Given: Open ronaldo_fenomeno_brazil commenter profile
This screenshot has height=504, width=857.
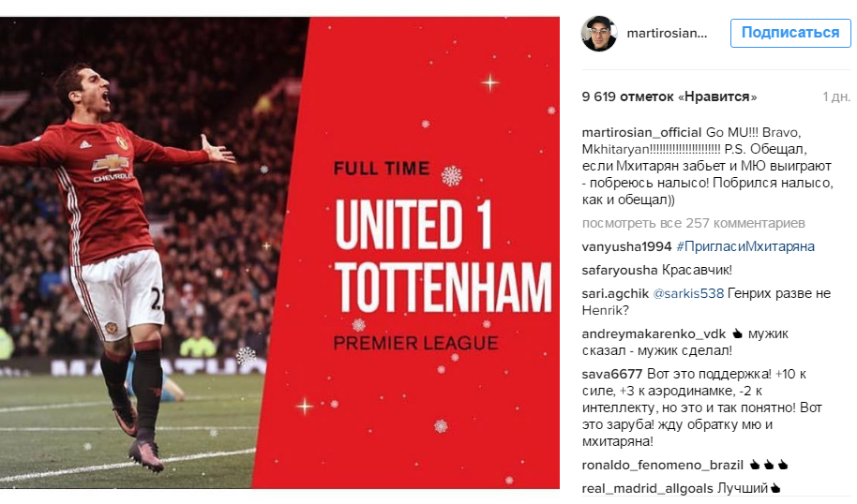Looking at the screenshot, I should (x=662, y=466).
